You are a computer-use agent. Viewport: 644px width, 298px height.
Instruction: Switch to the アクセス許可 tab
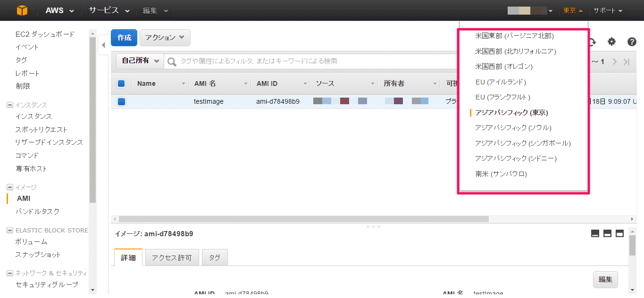click(172, 257)
